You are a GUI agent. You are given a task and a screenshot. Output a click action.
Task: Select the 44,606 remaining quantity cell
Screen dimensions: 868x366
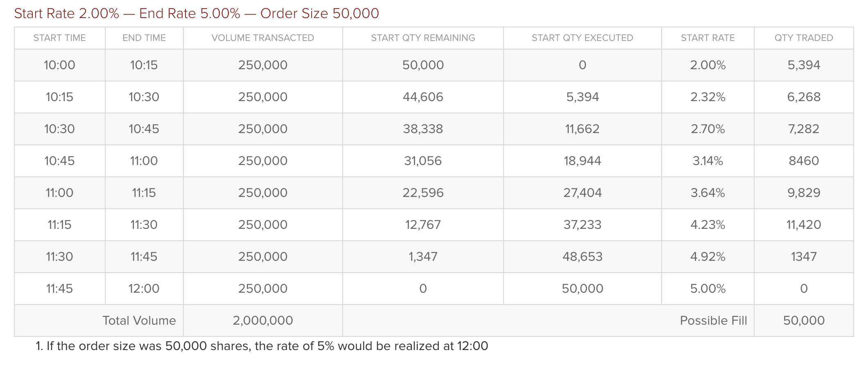click(x=423, y=97)
